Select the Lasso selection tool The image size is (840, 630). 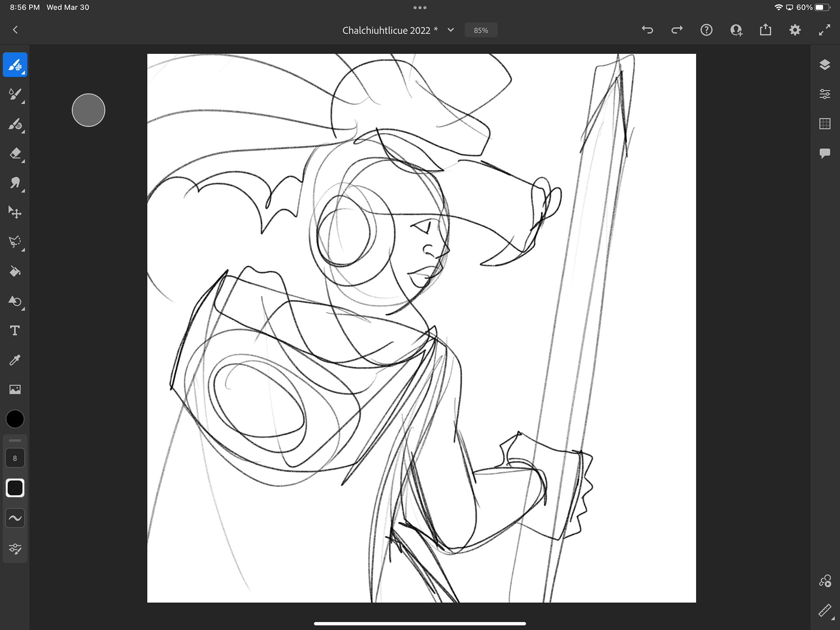coord(15,242)
